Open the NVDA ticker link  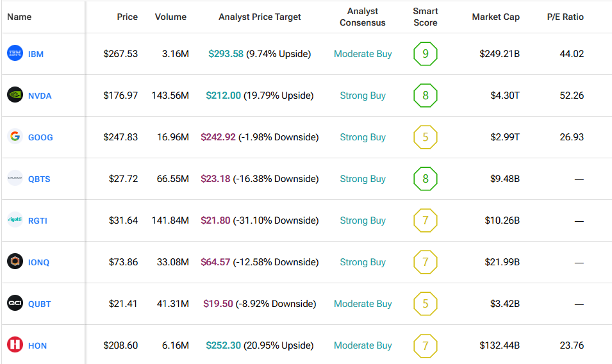click(40, 96)
